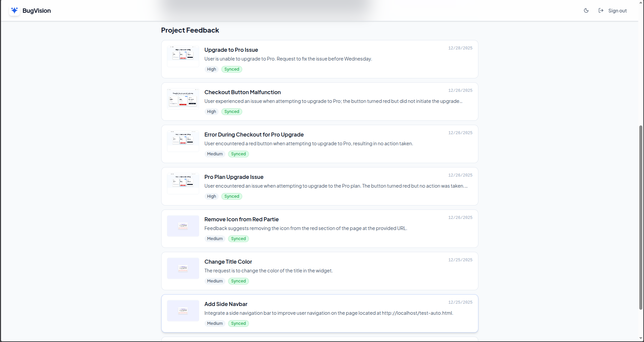This screenshot has width=644, height=342.
Task: Click the Medium badge on Remove Icon from Red Partie
Action: coord(215,238)
